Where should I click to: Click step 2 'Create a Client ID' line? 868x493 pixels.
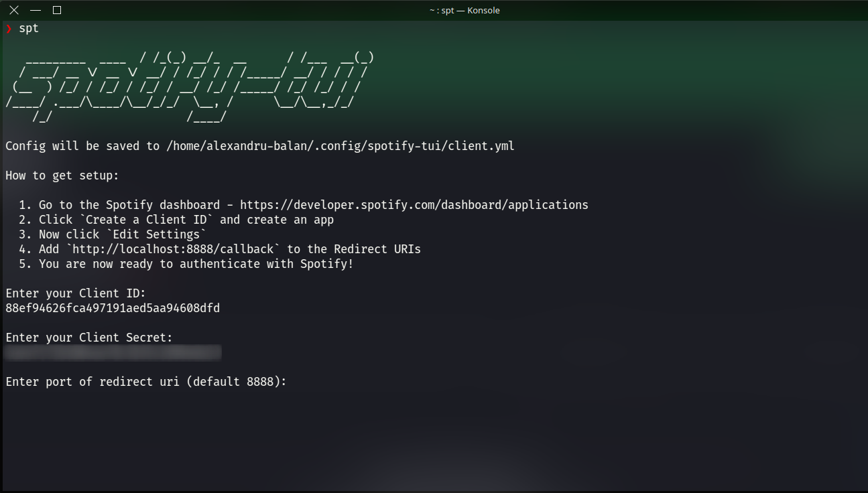pyautogui.click(x=176, y=220)
